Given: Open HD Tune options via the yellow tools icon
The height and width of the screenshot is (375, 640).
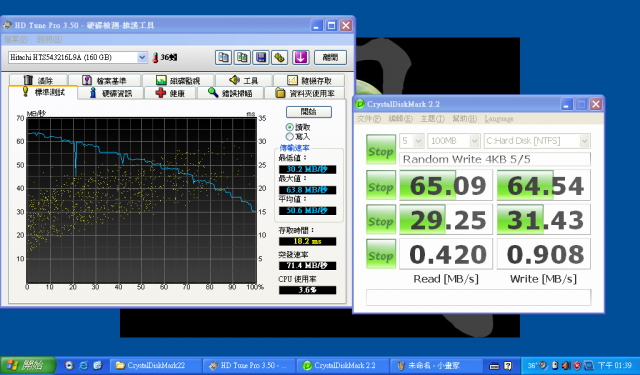Looking at the screenshot, I should click(x=280, y=58).
